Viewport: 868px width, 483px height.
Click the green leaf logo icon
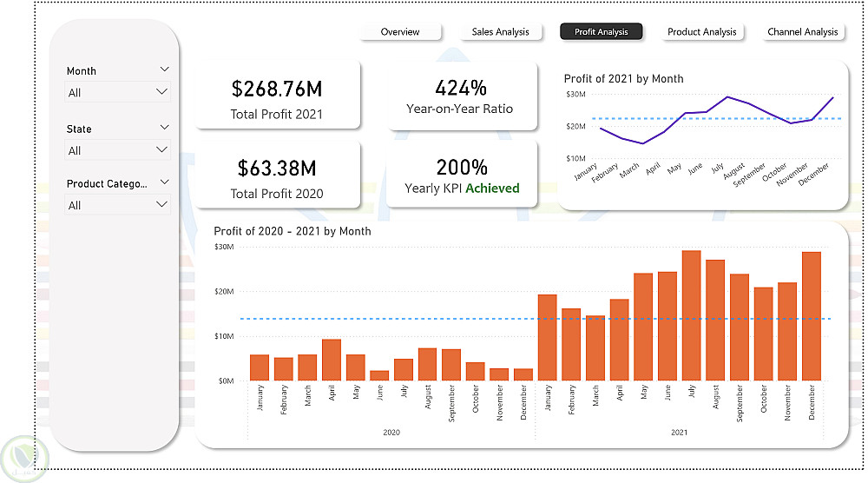(x=24, y=460)
